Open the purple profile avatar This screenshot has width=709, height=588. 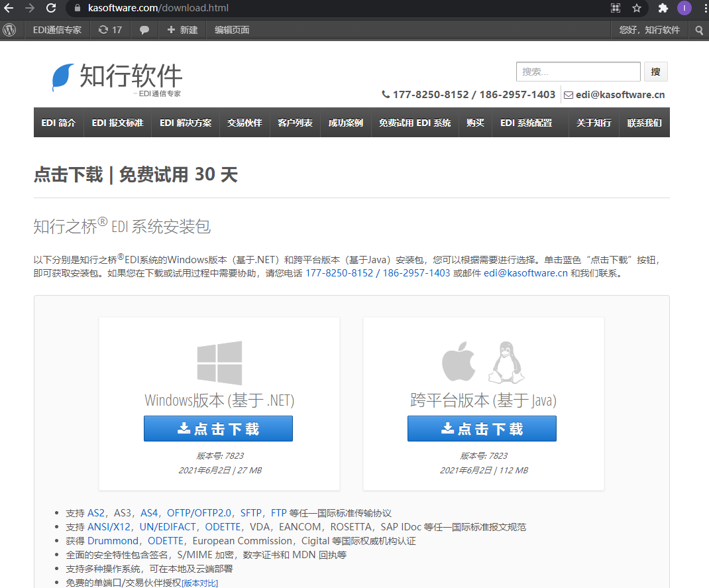[x=684, y=8]
